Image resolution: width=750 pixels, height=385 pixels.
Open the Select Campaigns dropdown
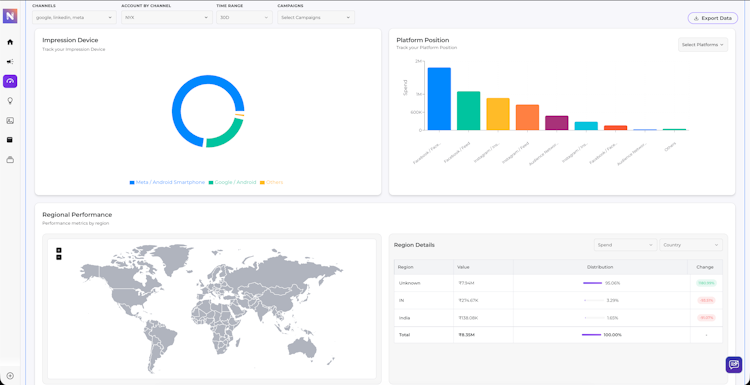coord(316,17)
